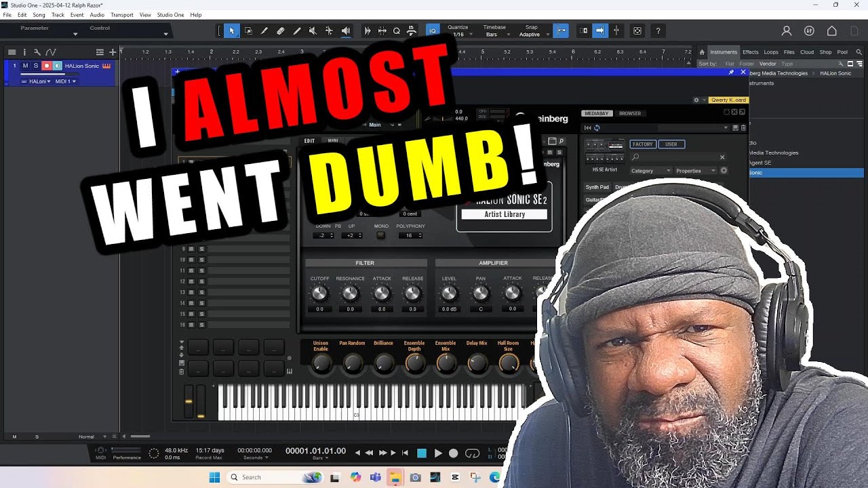Screen dimensions: 868x488
Task: Mute the HALion Sonic track
Action: tap(25, 66)
